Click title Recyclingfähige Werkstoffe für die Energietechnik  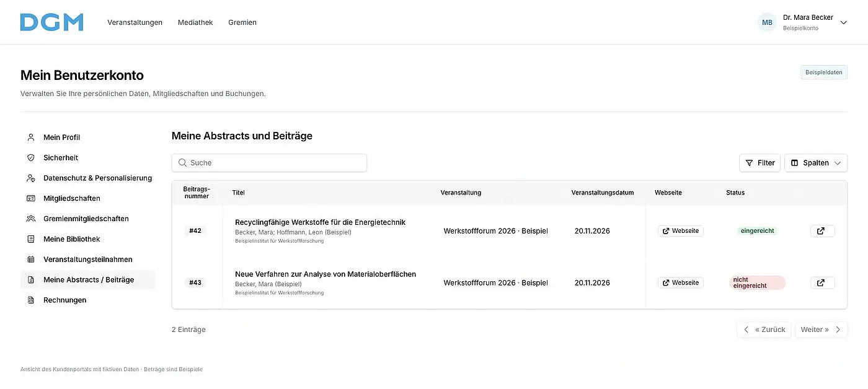320,222
